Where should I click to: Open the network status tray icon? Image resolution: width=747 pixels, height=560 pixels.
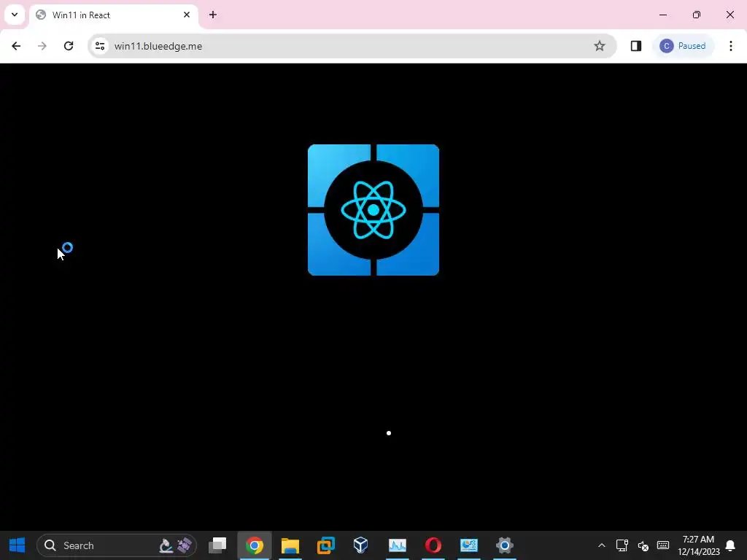[x=622, y=545]
